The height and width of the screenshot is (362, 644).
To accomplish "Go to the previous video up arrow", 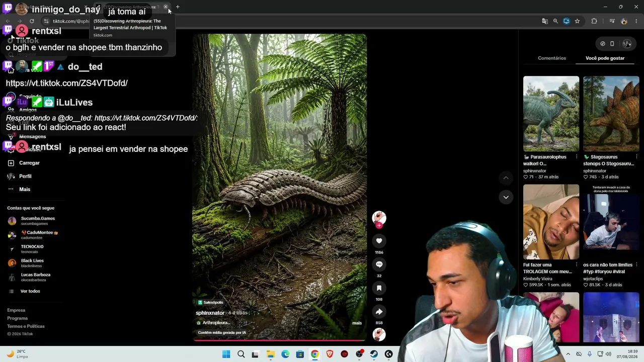I will 506,177.
